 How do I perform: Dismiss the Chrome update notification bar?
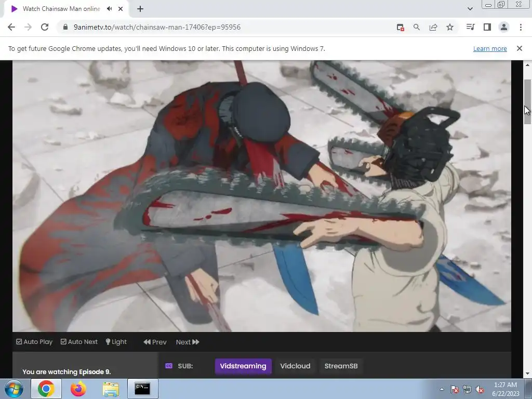(520, 48)
